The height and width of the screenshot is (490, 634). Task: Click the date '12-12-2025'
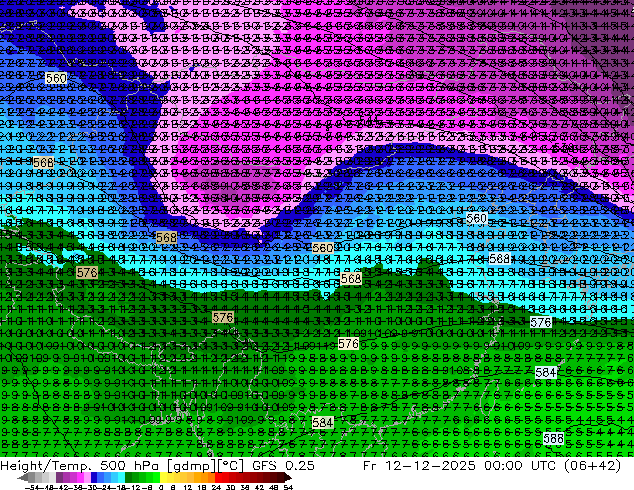tap(430, 466)
